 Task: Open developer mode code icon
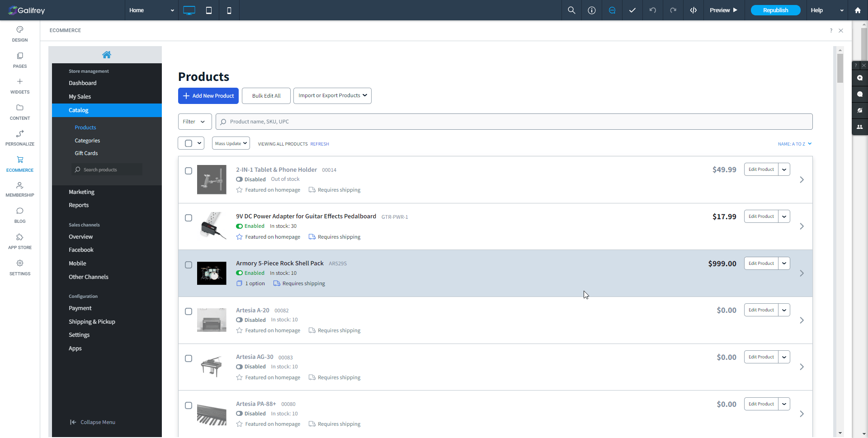point(693,10)
